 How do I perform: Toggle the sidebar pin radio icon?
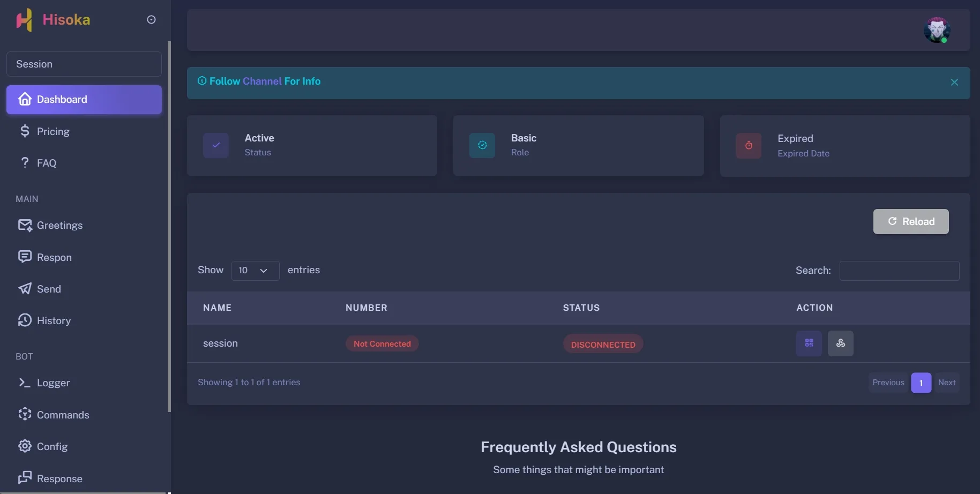coord(151,20)
